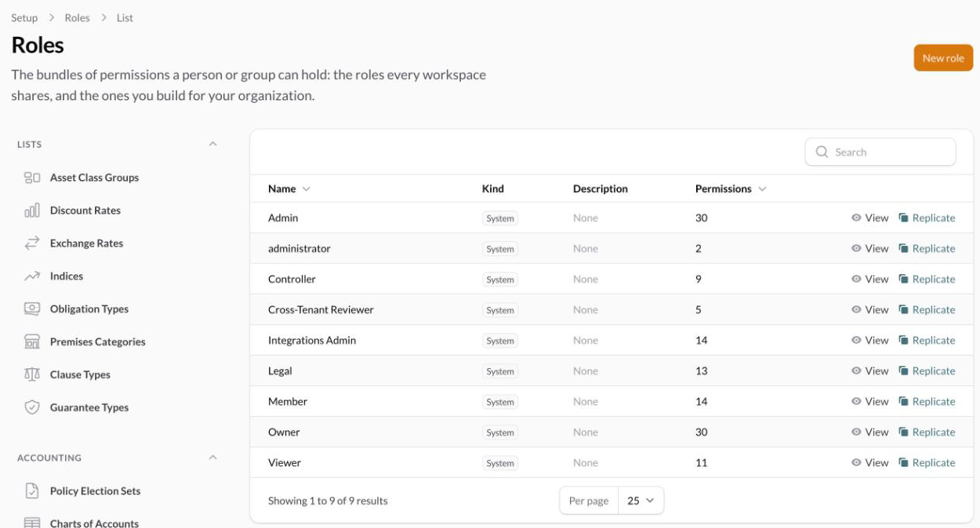Click the eye icon in Controller row

tap(856, 279)
